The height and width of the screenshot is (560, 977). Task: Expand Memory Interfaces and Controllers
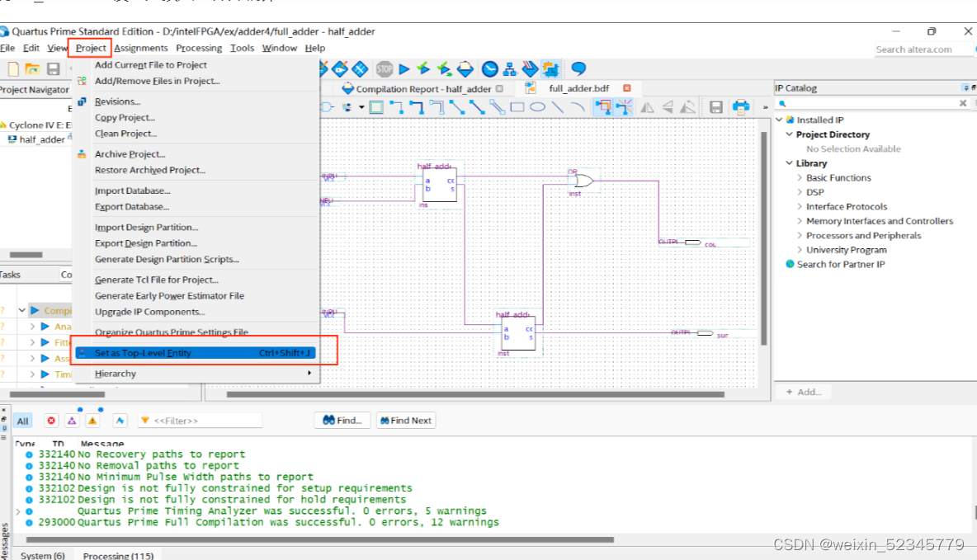(800, 220)
